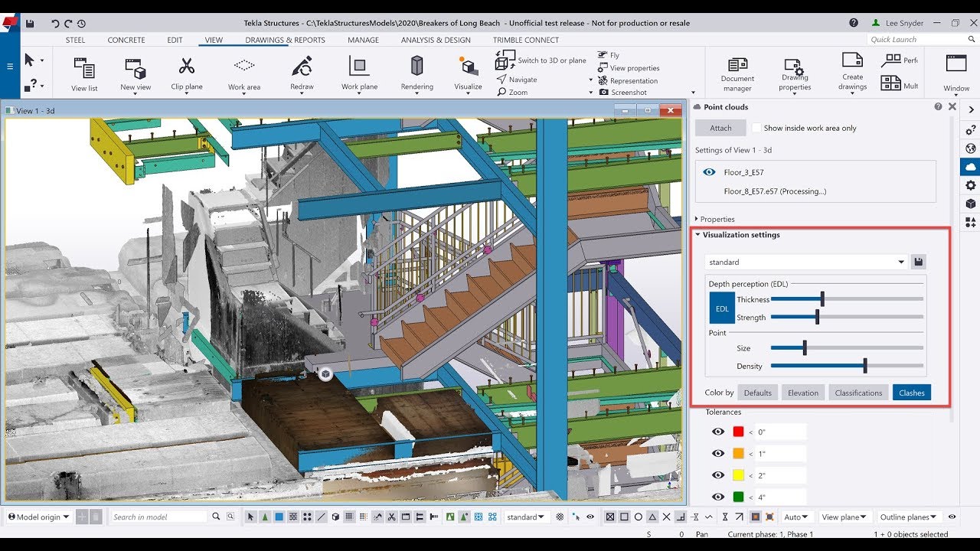Hide the red 0" tolerance
The image size is (980, 551).
pyautogui.click(x=718, y=432)
